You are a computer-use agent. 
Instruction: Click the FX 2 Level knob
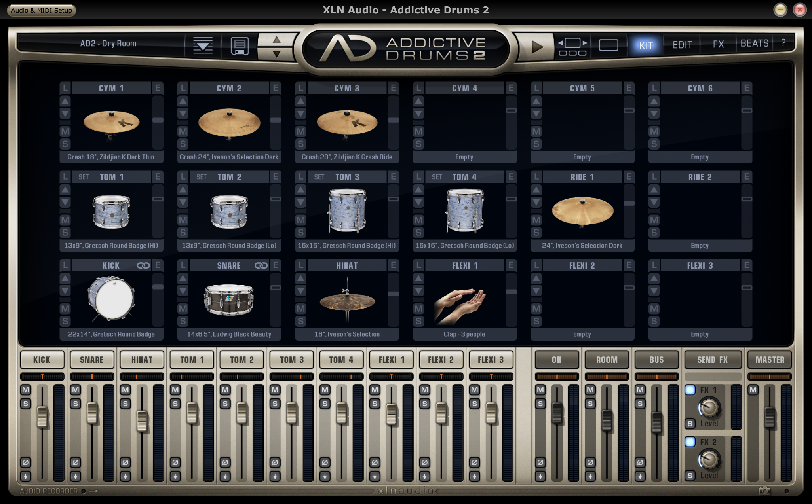(709, 460)
